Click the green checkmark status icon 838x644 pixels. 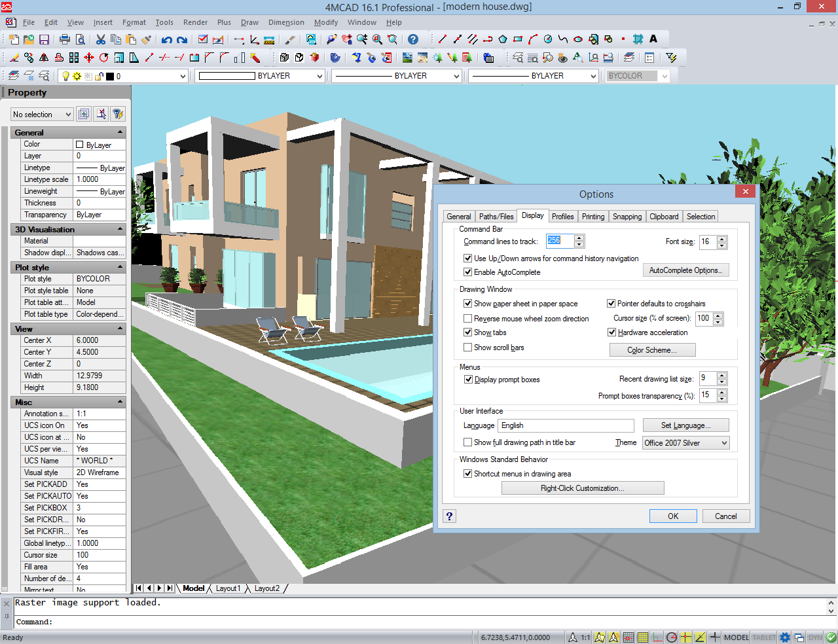(x=831, y=637)
